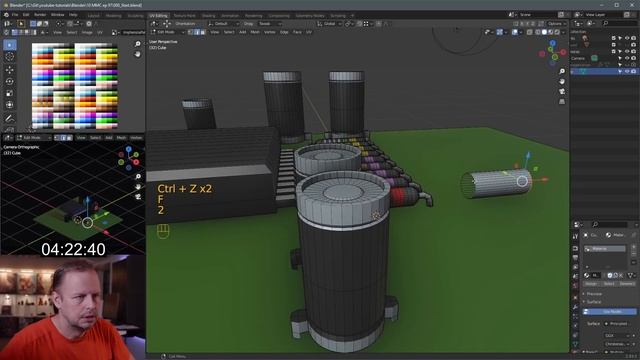
Task: Click the zoom magnifier in the UV editor
Action: 138,44
